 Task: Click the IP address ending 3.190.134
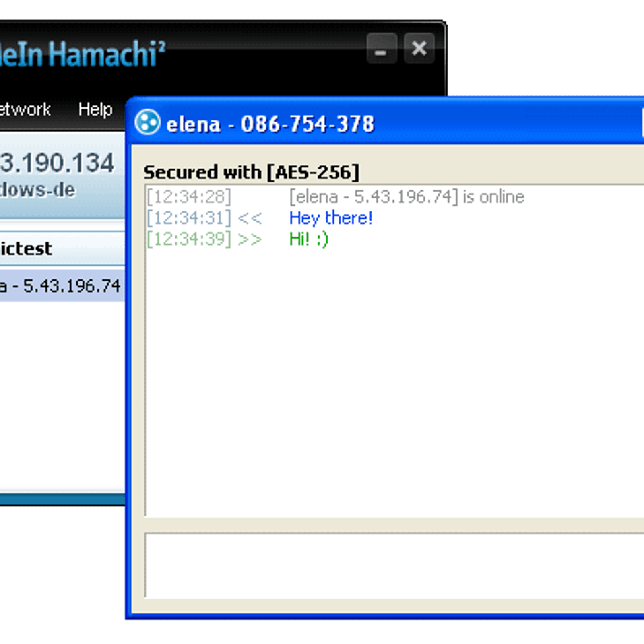[57, 163]
